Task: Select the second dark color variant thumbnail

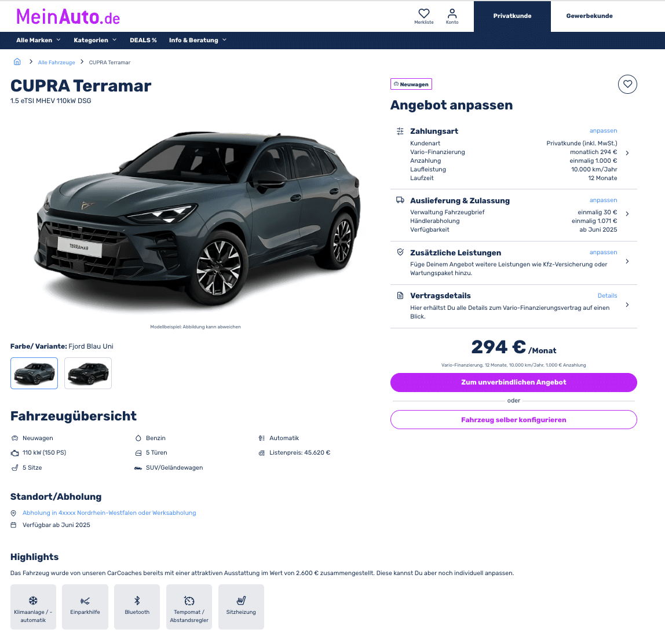Action: [x=88, y=373]
